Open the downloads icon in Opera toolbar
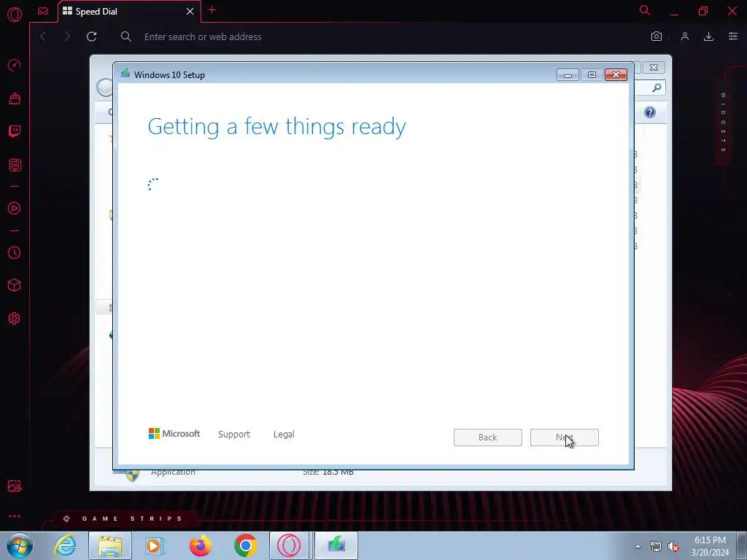The height and width of the screenshot is (560, 747). click(x=709, y=36)
